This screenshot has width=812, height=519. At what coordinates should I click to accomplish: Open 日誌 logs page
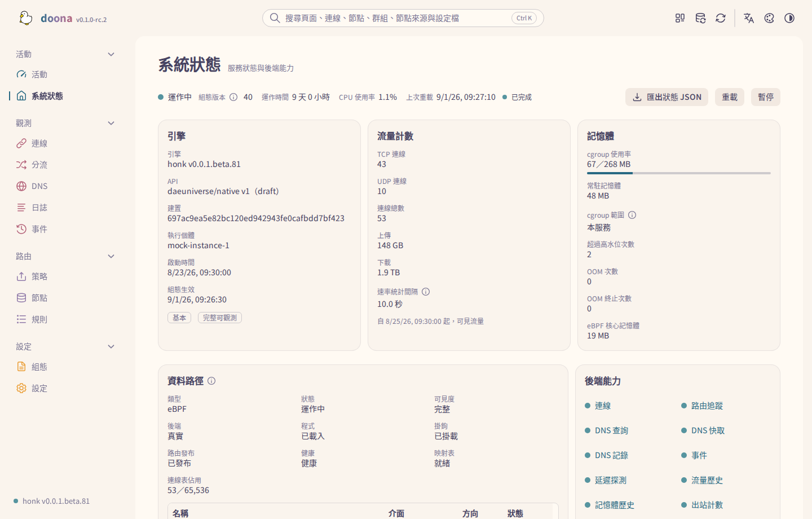65,208
